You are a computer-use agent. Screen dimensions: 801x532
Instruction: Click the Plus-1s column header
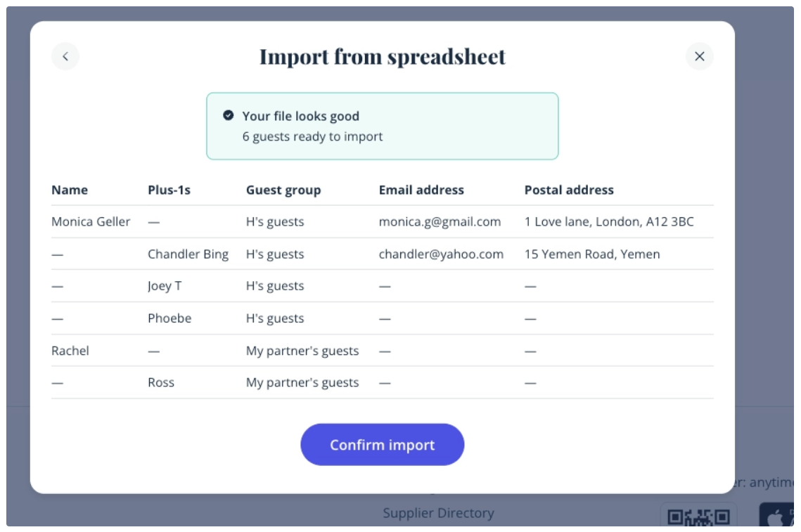tap(169, 190)
